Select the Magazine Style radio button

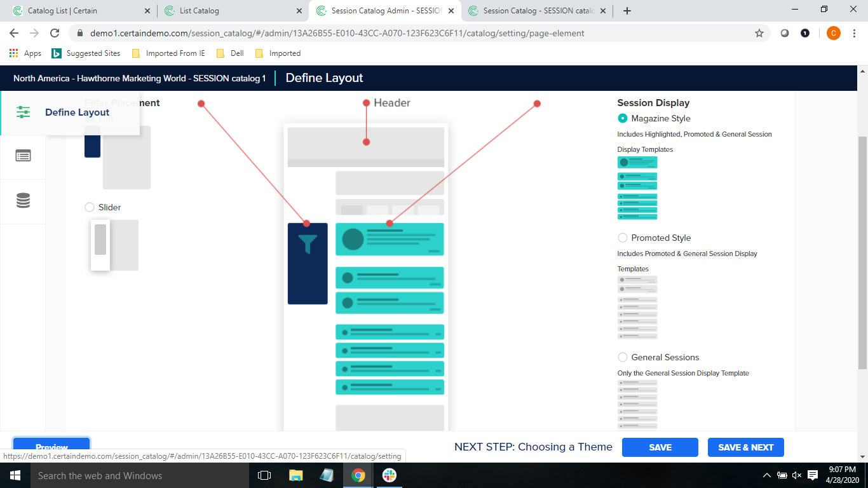[x=623, y=118]
